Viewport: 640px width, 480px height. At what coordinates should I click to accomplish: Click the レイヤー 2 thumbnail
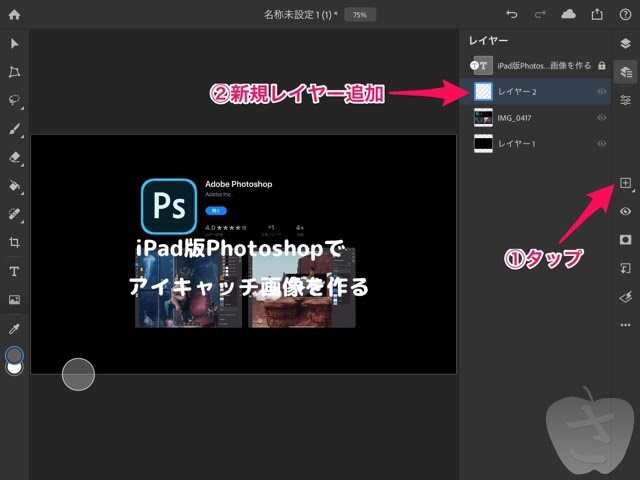[x=484, y=91]
